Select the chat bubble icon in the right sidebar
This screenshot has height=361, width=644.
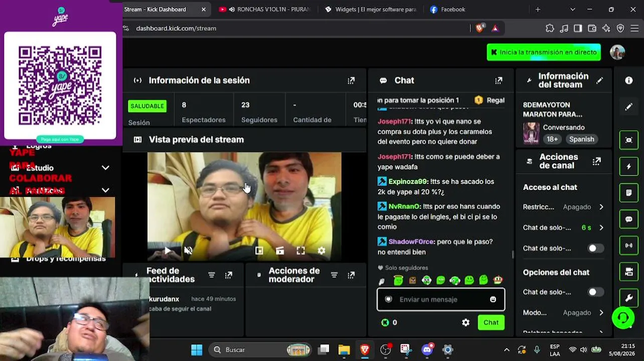629,219
